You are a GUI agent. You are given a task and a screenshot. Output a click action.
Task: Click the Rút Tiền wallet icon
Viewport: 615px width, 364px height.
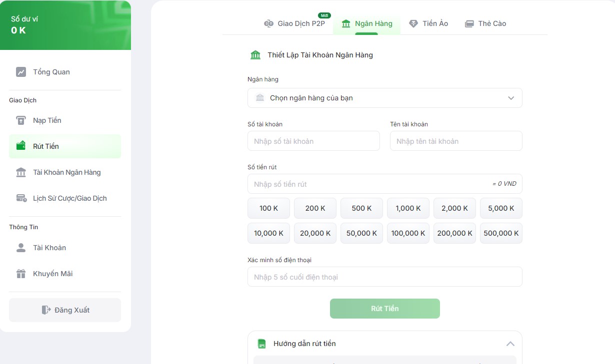(21, 146)
